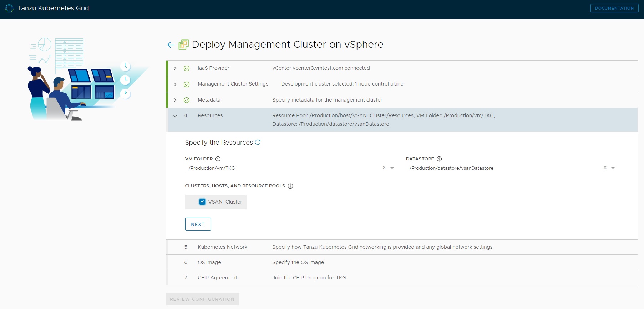Show VM Folder info tooltip icon
644x309 pixels.
tap(218, 159)
